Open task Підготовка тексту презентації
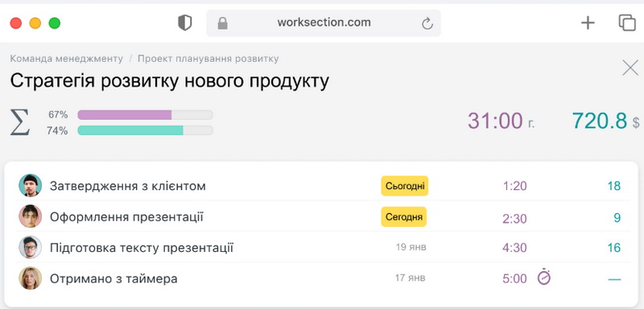This screenshot has width=644, height=309. (x=142, y=248)
